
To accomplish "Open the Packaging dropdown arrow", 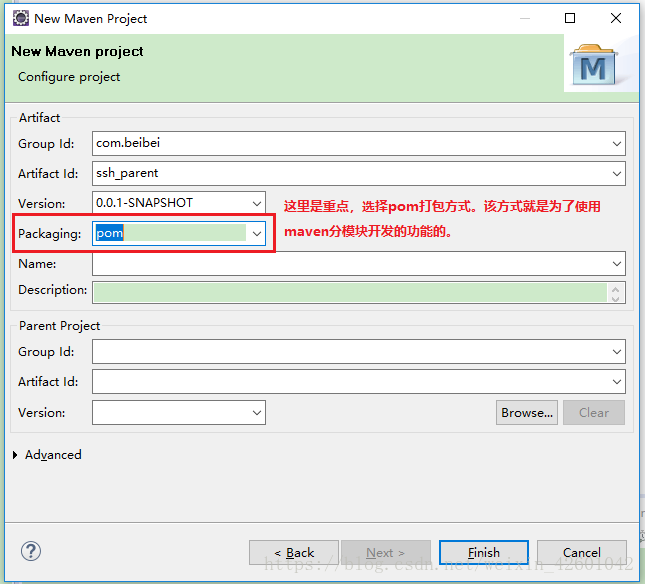I will tap(257, 234).
